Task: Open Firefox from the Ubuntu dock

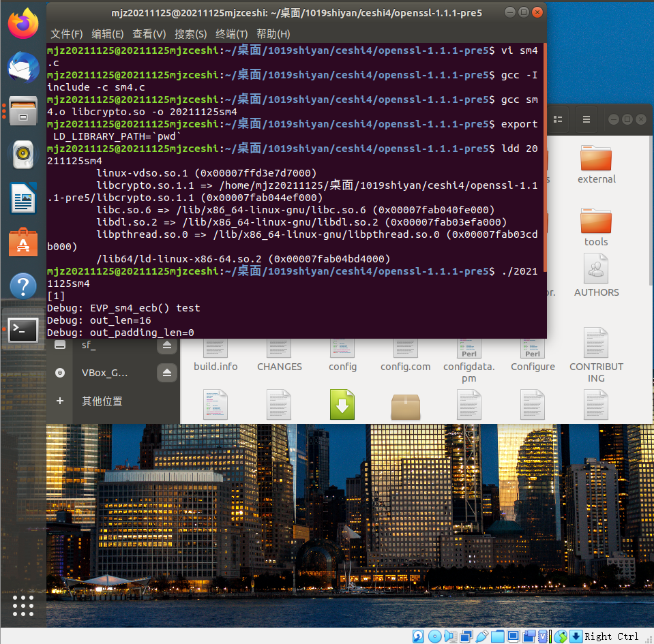Action: point(23,23)
